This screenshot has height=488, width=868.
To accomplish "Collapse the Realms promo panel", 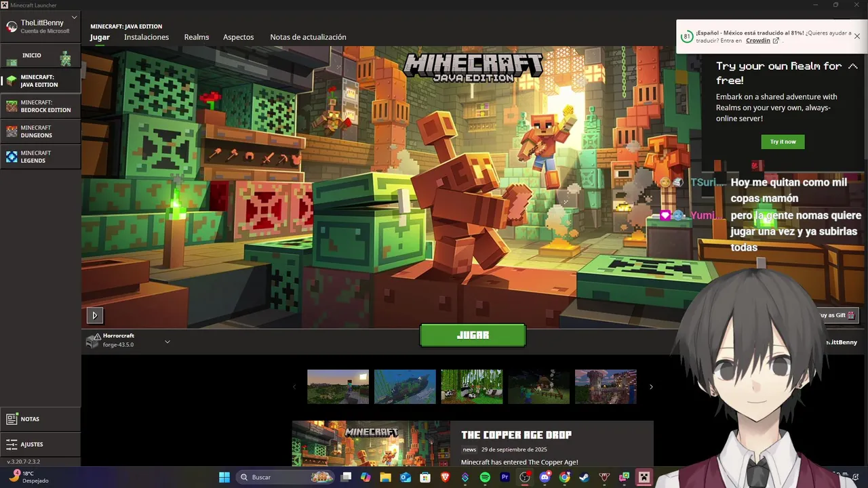I will pyautogui.click(x=853, y=66).
